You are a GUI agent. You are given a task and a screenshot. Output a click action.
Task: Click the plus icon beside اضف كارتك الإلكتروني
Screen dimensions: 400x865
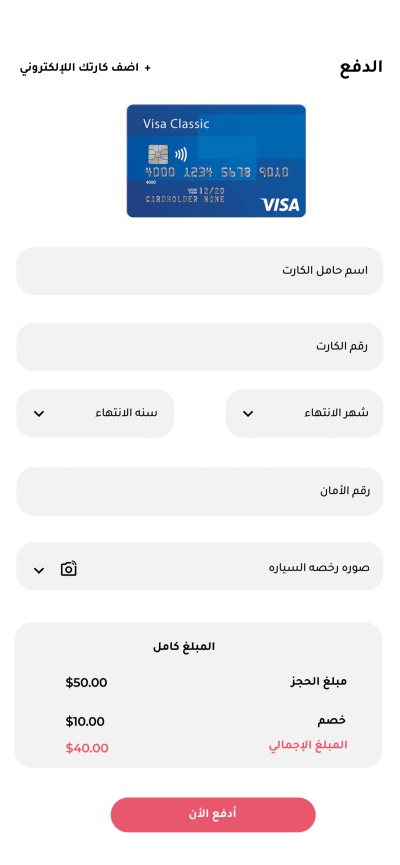[x=147, y=68]
